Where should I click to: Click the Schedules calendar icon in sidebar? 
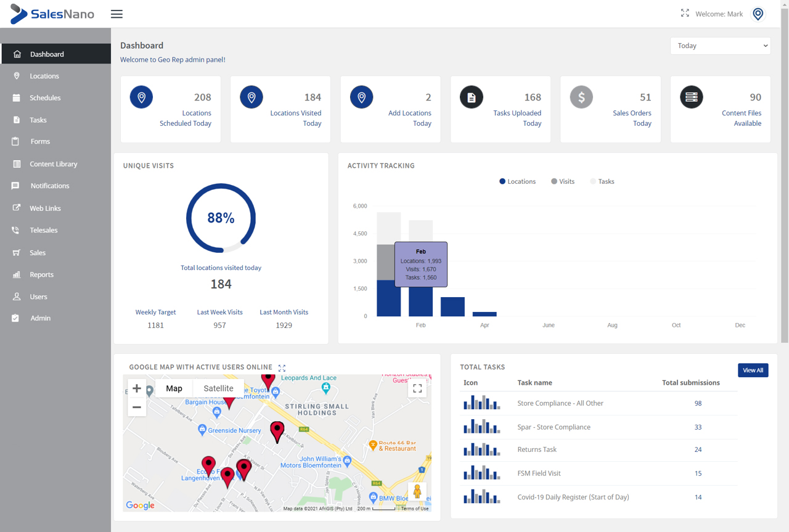coord(17,97)
